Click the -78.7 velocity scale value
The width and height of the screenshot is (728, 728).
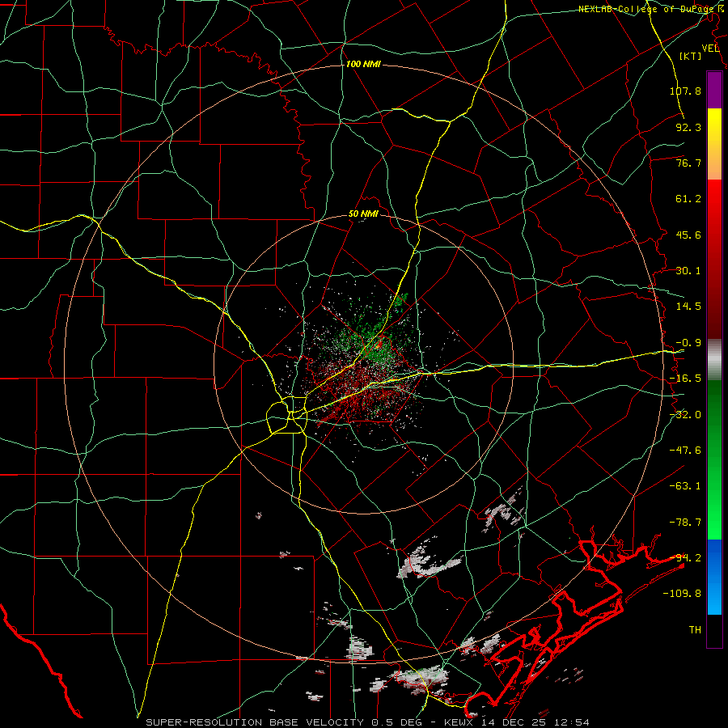pyautogui.click(x=685, y=523)
